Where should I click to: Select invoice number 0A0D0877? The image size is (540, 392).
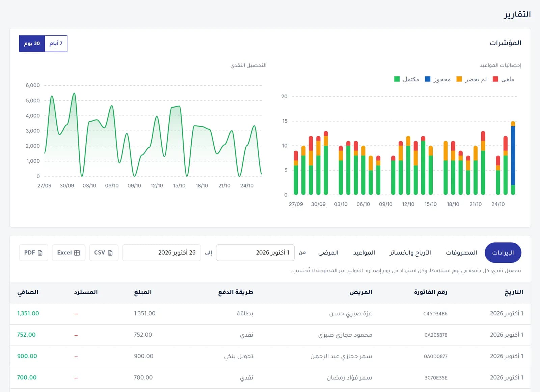click(x=436, y=356)
